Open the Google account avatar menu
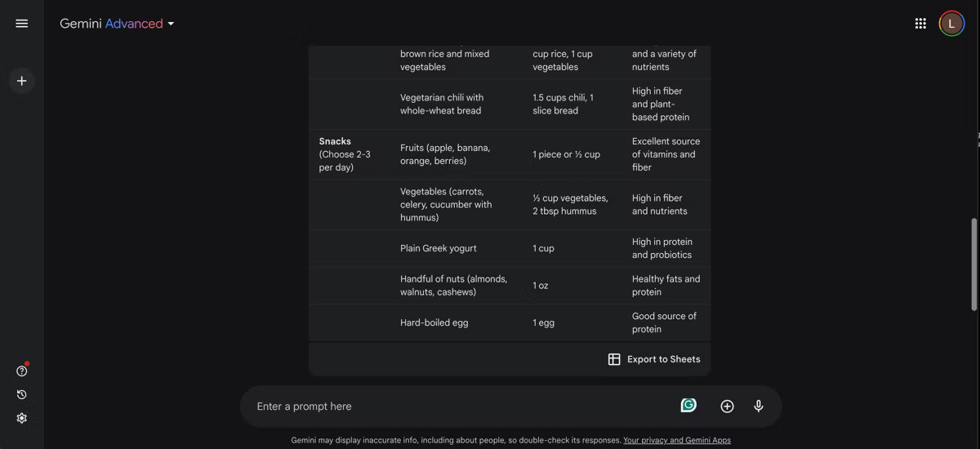The image size is (980, 449). coord(951,24)
